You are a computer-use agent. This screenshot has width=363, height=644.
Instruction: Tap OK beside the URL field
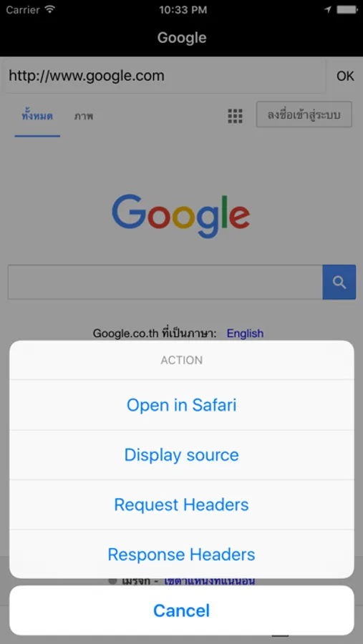tap(345, 76)
